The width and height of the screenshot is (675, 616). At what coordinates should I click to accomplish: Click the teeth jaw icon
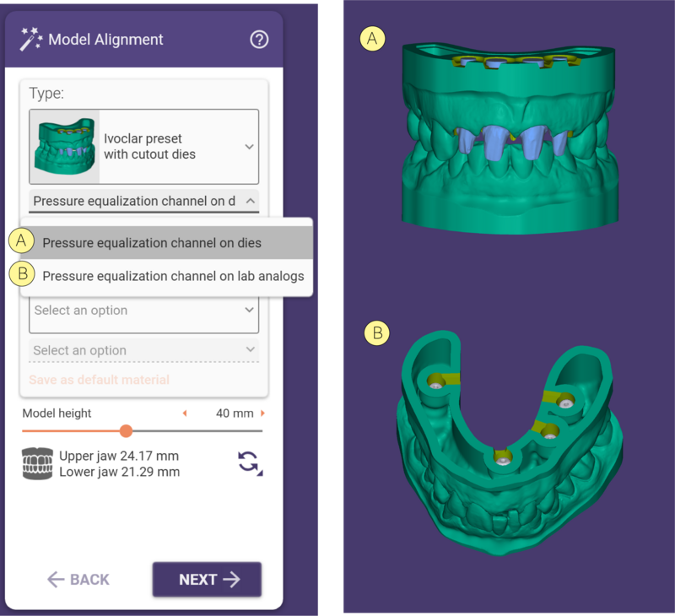(x=37, y=463)
